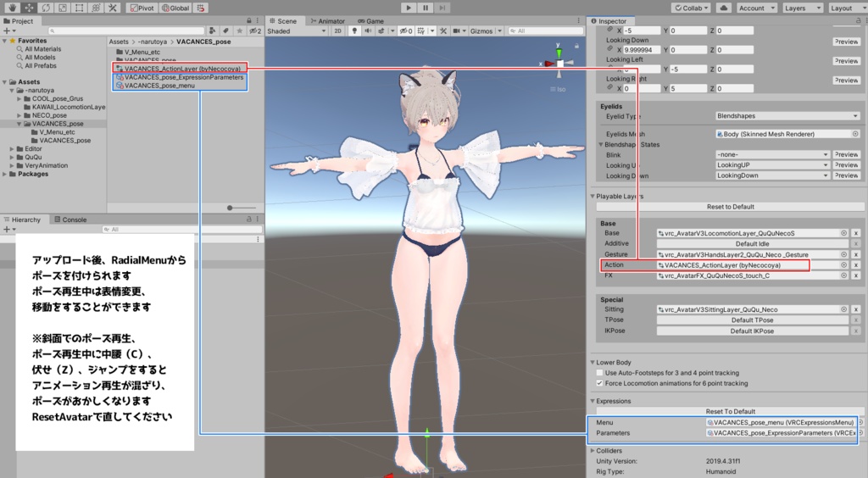Switch to the Game tab

click(x=371, y=20)
